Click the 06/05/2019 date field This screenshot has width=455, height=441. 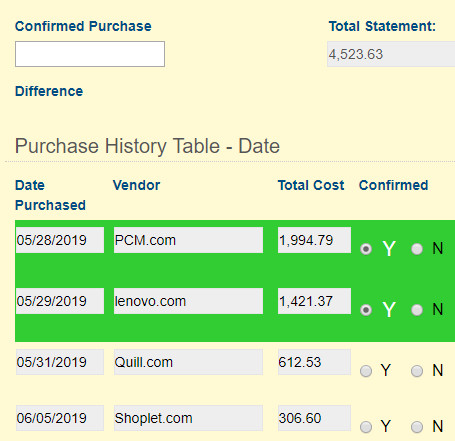coord(60,418)
